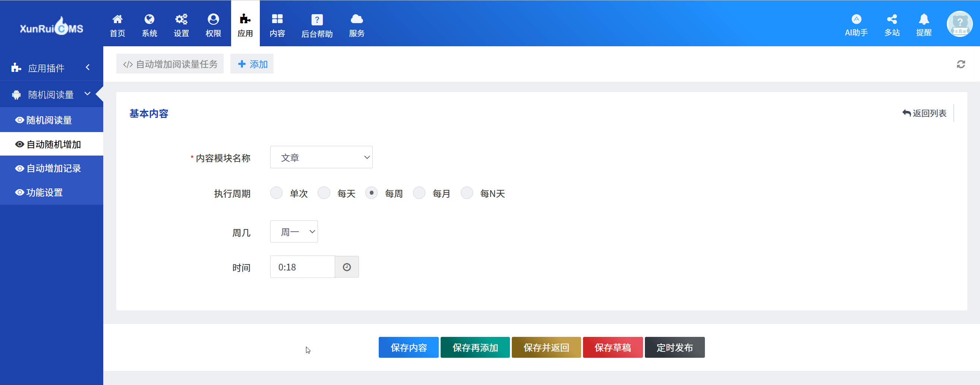Open the 周几 weekday dropdown

point(294,232)
